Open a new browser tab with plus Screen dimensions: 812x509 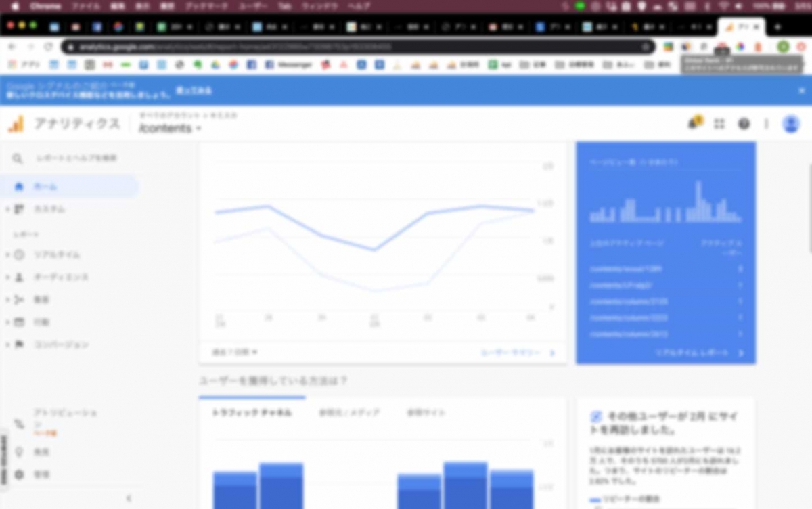777,27
